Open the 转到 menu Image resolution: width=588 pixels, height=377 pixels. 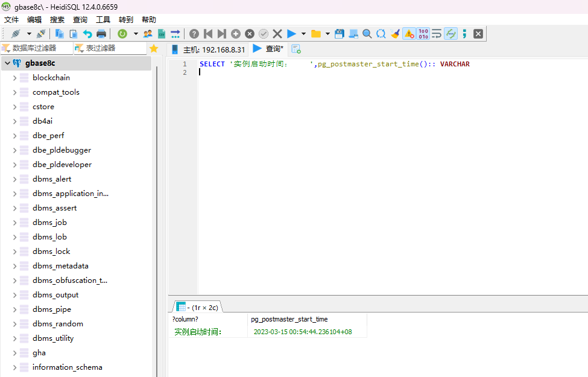pyautogui.click(x=126, y=19)
